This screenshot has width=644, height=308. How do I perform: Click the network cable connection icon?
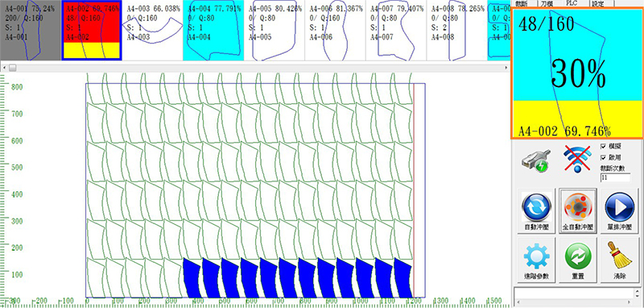[x=535, y=160]
